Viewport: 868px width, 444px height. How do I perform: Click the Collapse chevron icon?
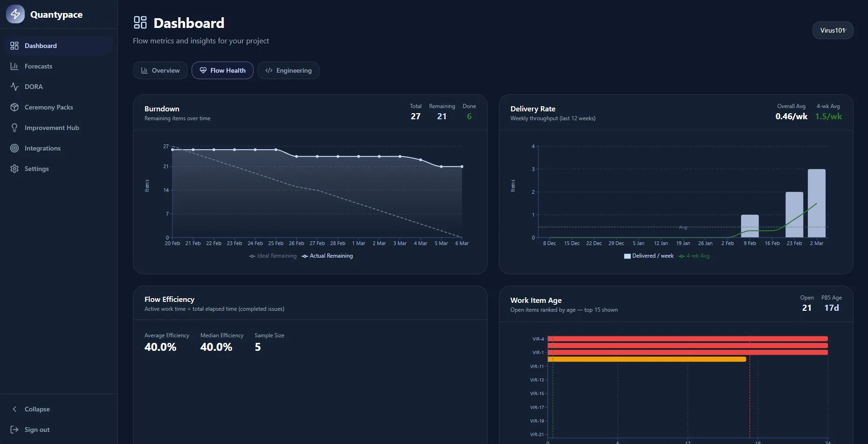14,409
